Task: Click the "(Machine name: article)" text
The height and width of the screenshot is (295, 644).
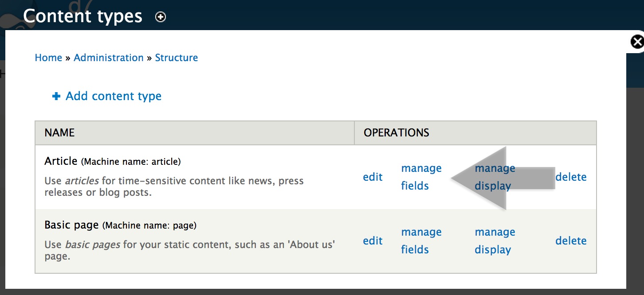Action: pos(131,162)
